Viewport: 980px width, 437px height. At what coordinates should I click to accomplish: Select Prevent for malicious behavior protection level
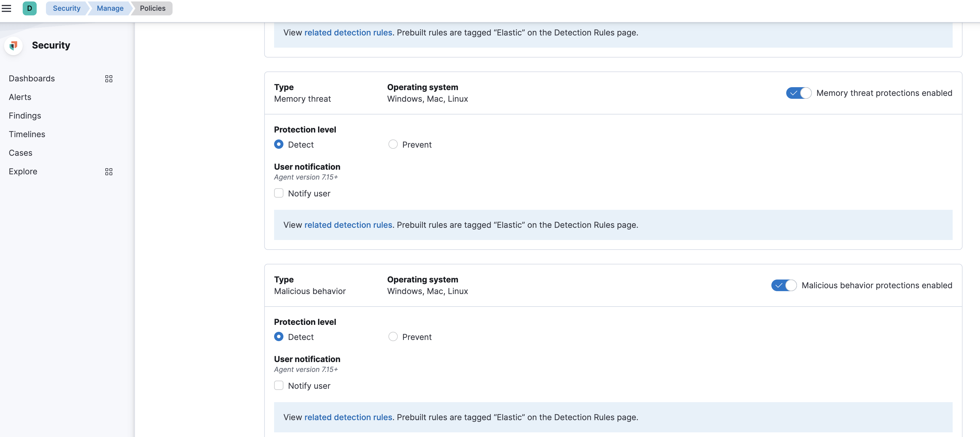[x=393, y=337]
